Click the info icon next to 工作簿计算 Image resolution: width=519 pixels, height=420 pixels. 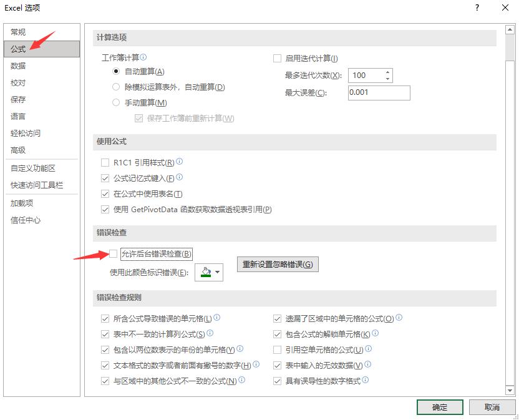point(142,56)
